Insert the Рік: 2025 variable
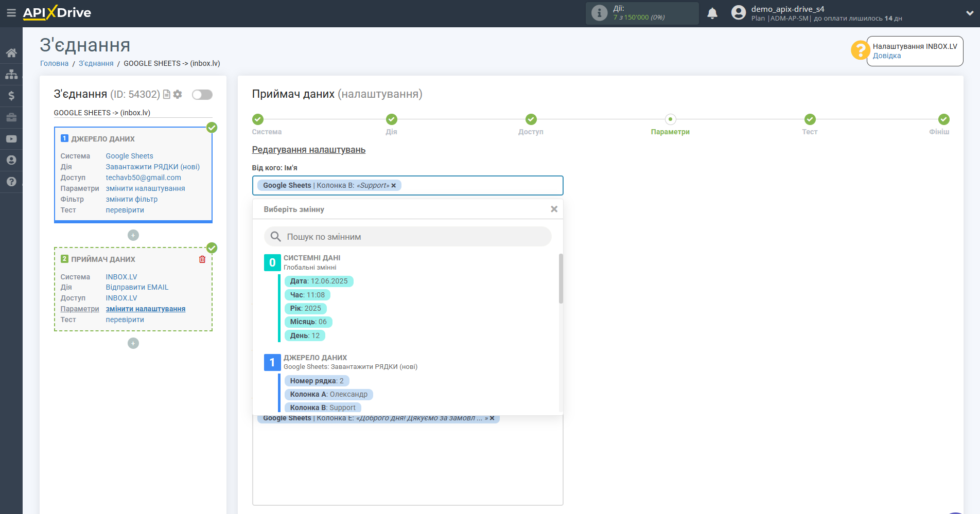Screen dimensions: 980x514 point(305,309)
